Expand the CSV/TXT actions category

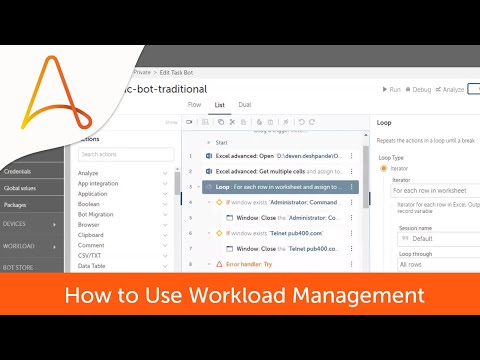coord(165,256)
